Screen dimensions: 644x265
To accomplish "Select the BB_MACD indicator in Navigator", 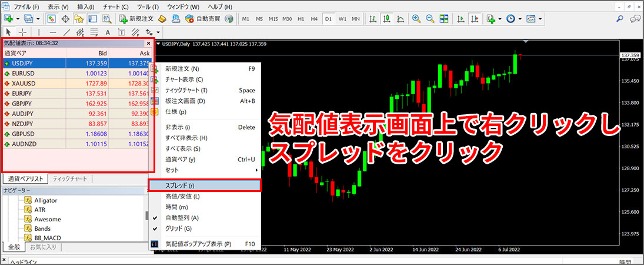I will click(48, 237).
